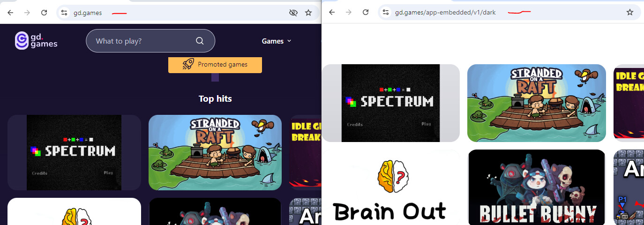
Task: Open the Brain Out card in left window
Action: tap(74, 211)
